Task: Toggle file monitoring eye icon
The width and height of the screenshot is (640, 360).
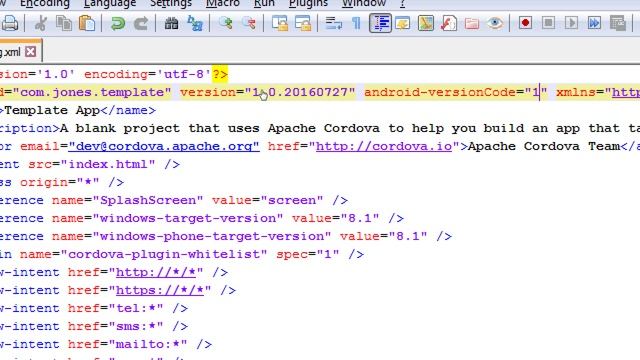Action: [x=495, y=23]
